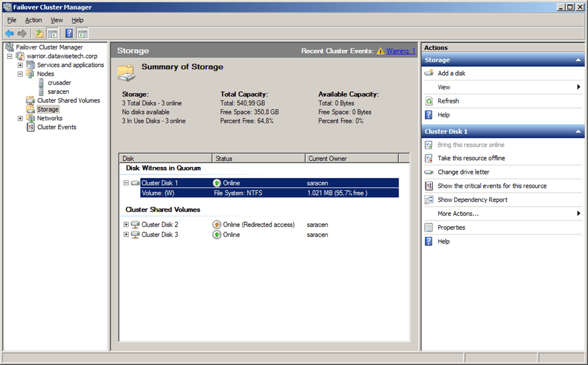Viewport: 588px width, 365px height.
Task: Expand the Networks tree node
Action: click(x=21, y=118)
